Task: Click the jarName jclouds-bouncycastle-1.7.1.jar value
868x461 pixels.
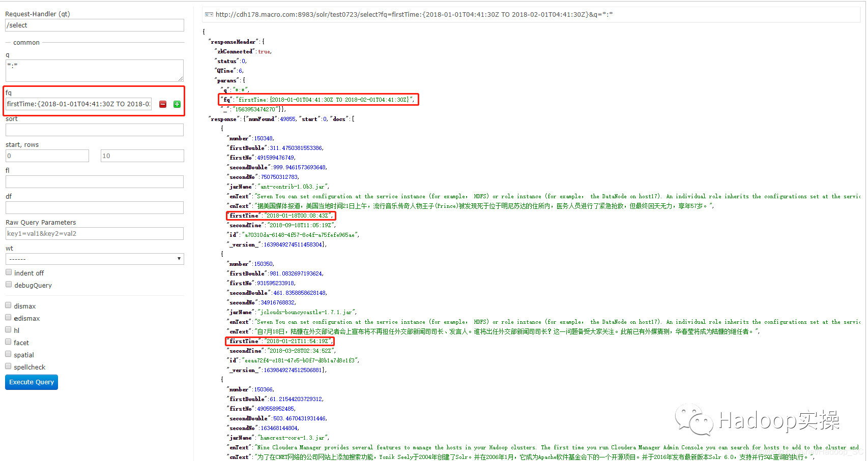Action: pyautogui.click(x=307, y=312)
